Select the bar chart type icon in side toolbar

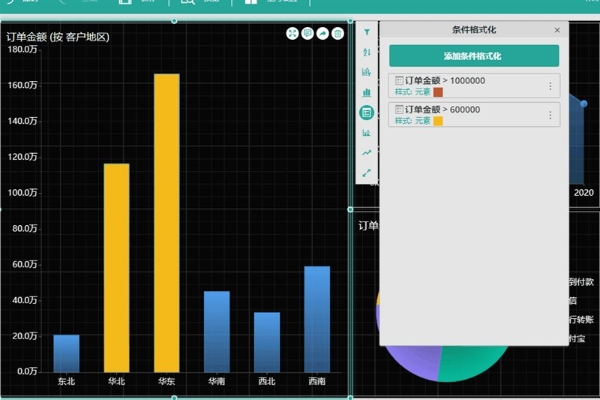click(x=367, y=92)
